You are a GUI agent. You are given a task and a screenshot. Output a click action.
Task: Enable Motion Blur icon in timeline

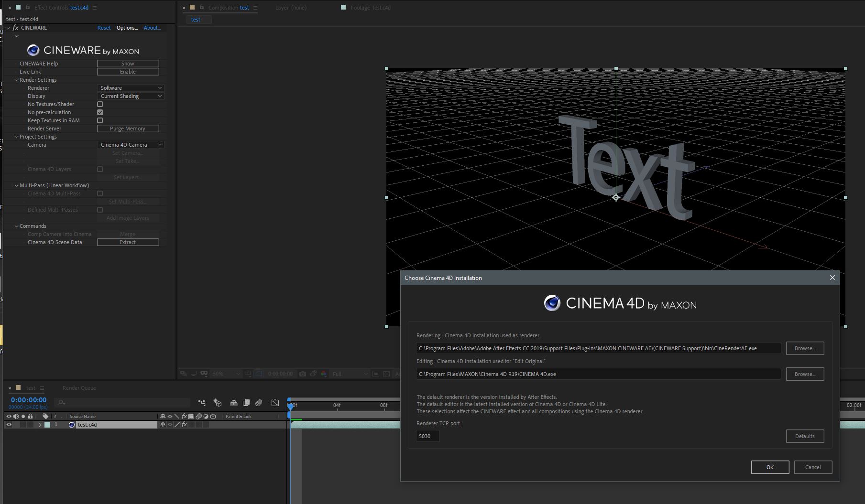pos(259,403)
